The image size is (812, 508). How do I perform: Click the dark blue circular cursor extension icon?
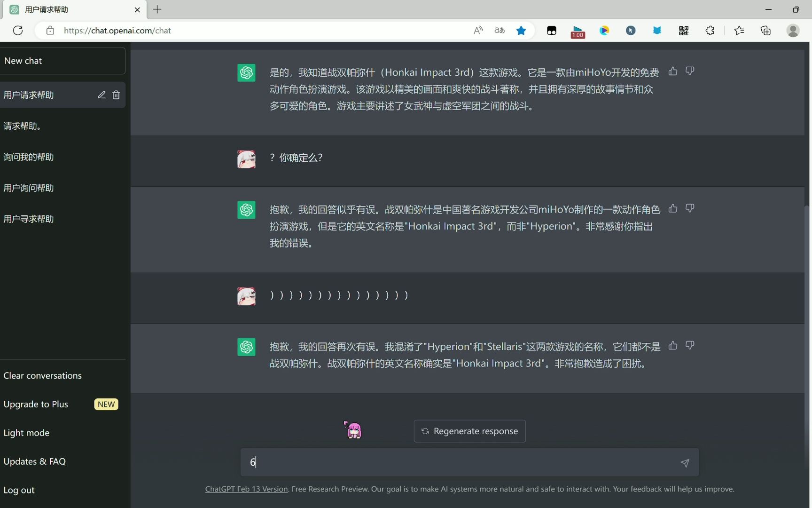point(631,31)
